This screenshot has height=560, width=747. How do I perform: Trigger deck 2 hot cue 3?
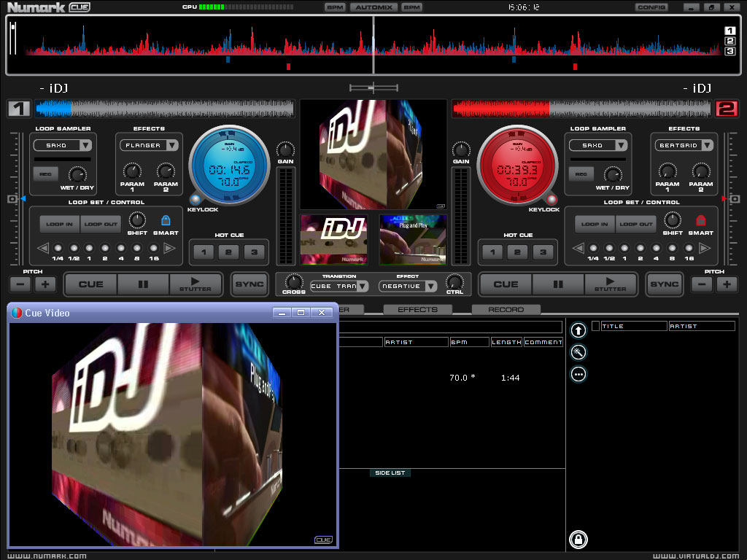click(x=543, y=252)
